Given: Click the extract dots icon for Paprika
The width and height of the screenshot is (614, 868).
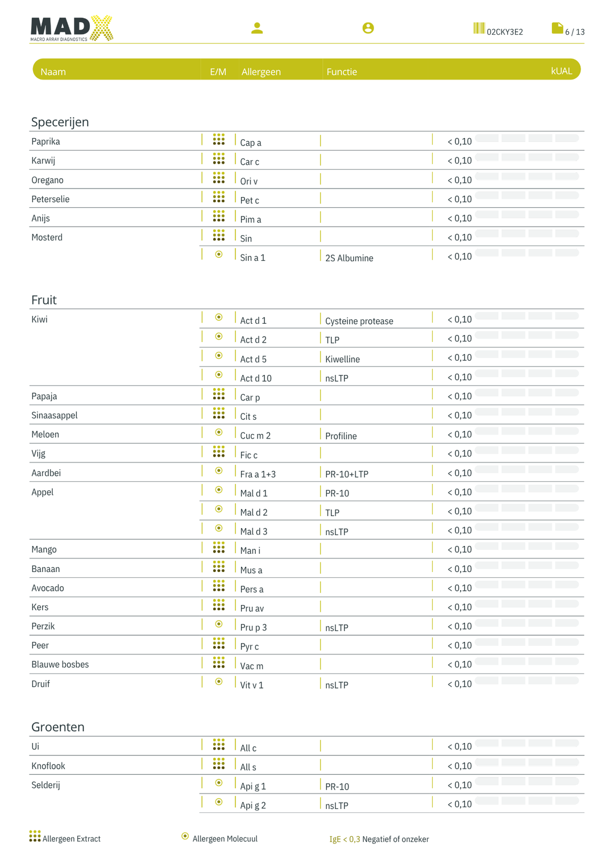Looking at the screenshot, I should click(x=219, y=140).
